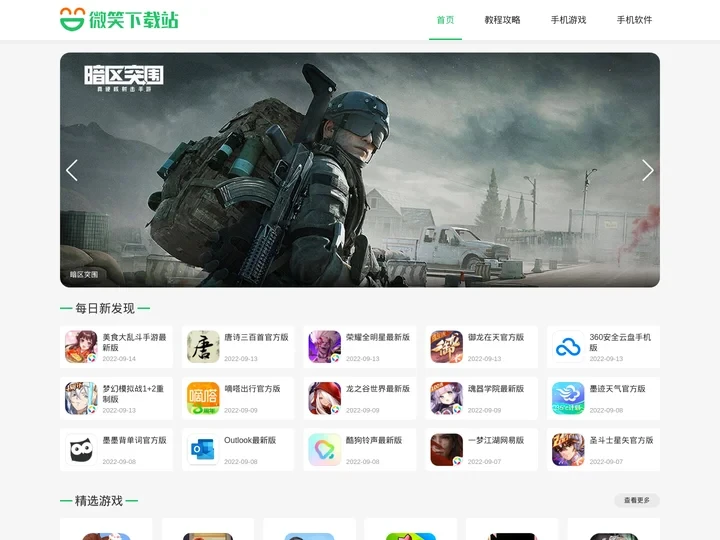The image size is (720, 540).
Task: Click 360安全云盘手机版 title link
Action: [620, 342]
